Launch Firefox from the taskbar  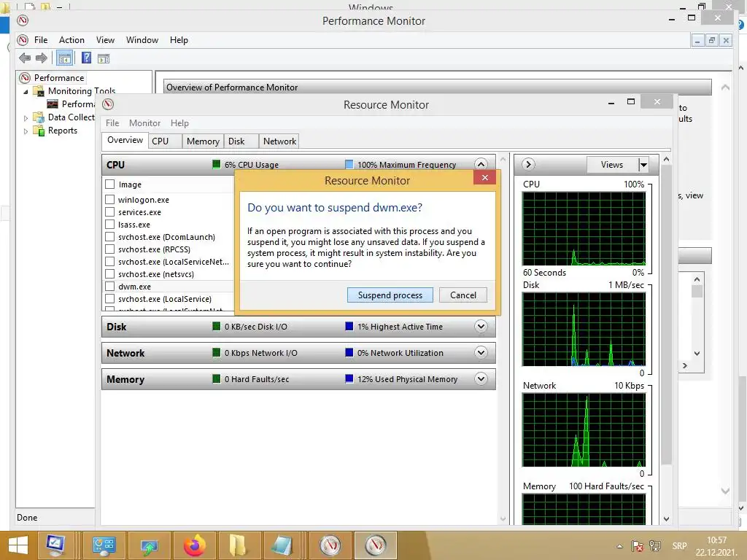(x=194, y=545)
